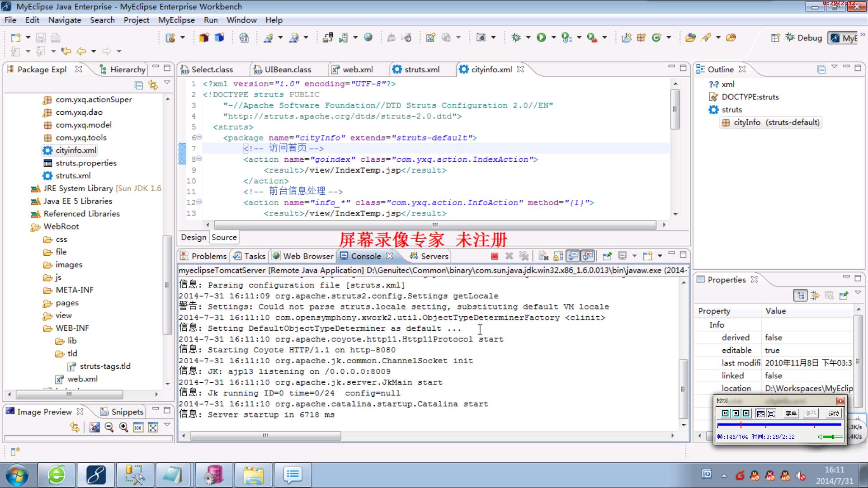
Task: Toggle Show Console on standard output
Action: coord(573,256)
